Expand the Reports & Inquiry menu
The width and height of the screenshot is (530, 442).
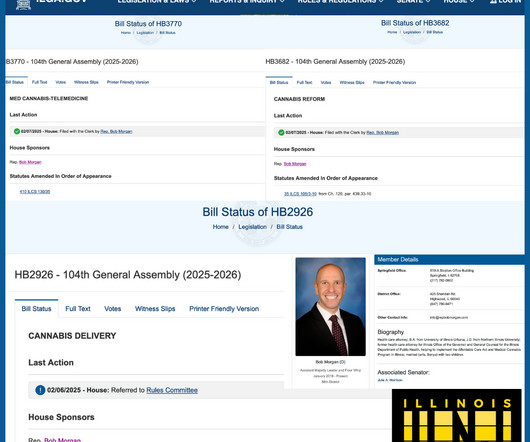point(247,1)
